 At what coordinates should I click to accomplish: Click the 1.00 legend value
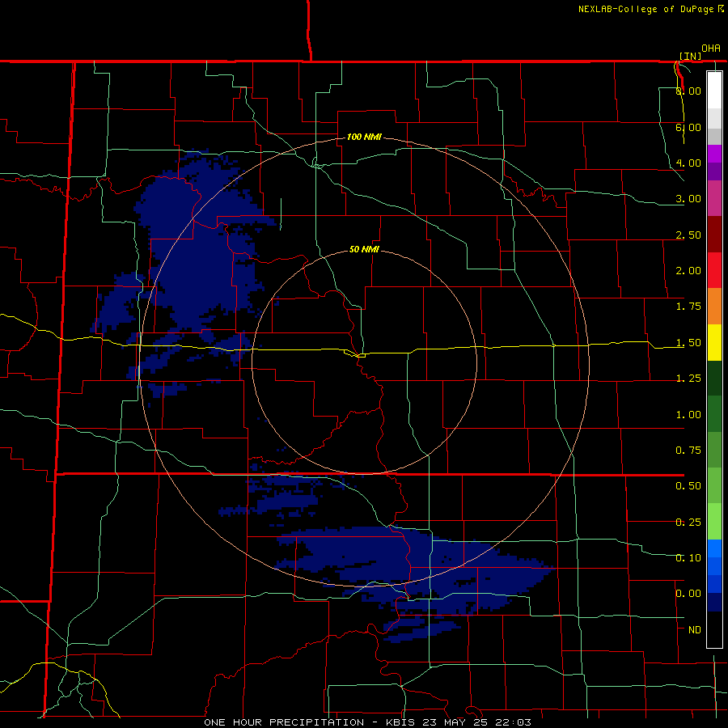688,415
